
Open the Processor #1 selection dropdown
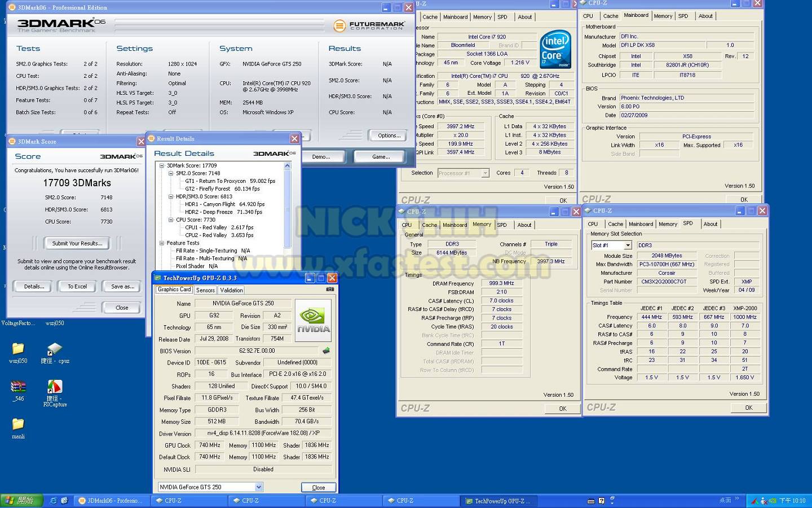click(485, 173)
